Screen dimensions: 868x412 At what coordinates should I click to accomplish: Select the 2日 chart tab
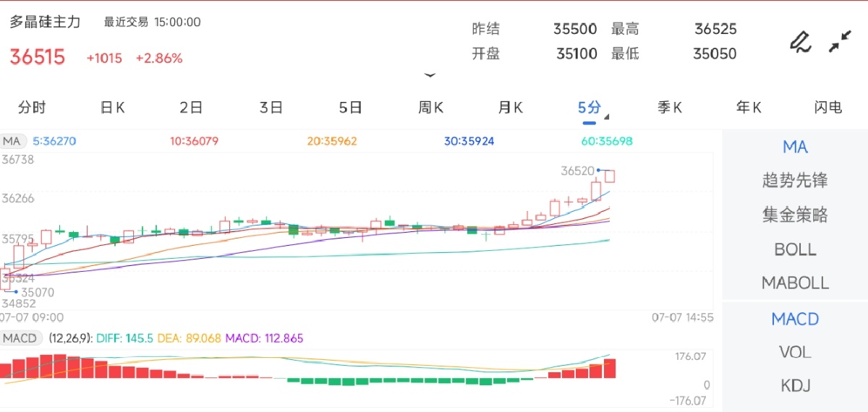(x=191, y=108)
